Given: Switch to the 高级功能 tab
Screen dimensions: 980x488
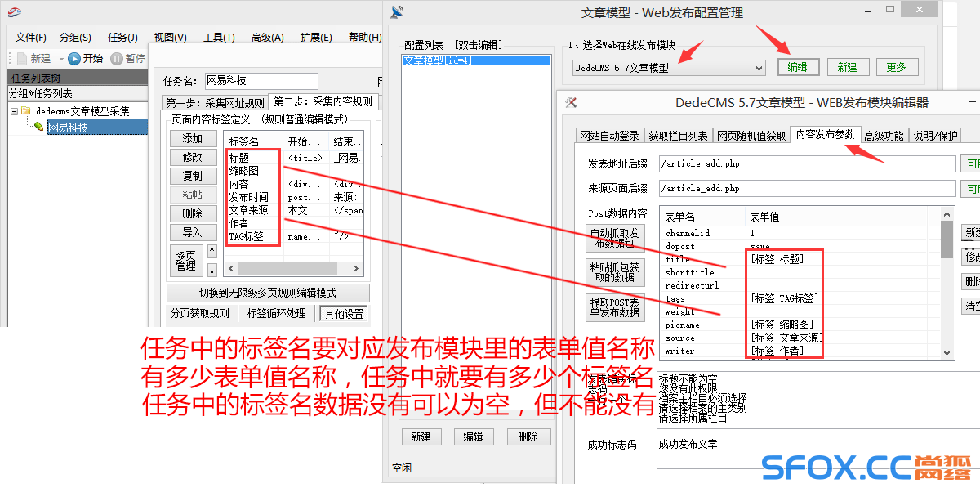Looking at the screenshot, I should pyautogui.click(x=884, y=136).
